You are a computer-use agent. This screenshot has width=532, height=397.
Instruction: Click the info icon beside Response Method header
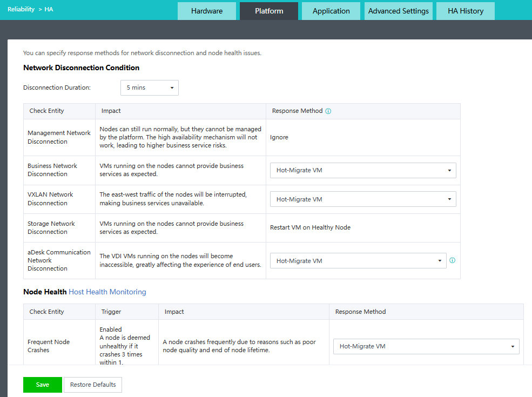[328, 111]
